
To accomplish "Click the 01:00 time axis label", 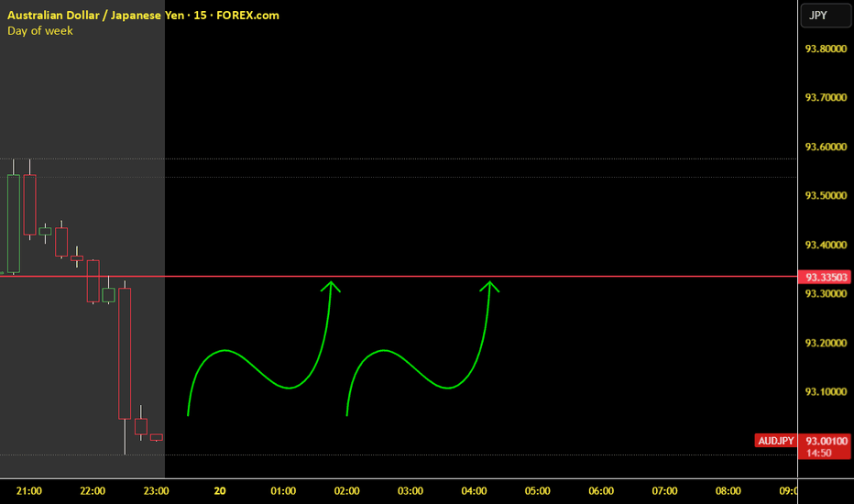I will point(283,491).
